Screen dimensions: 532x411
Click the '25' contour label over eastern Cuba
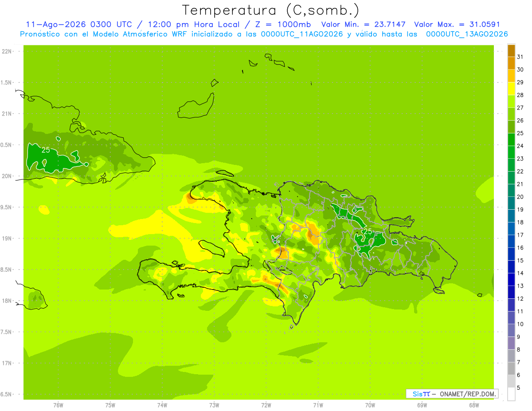click(46, 150)
